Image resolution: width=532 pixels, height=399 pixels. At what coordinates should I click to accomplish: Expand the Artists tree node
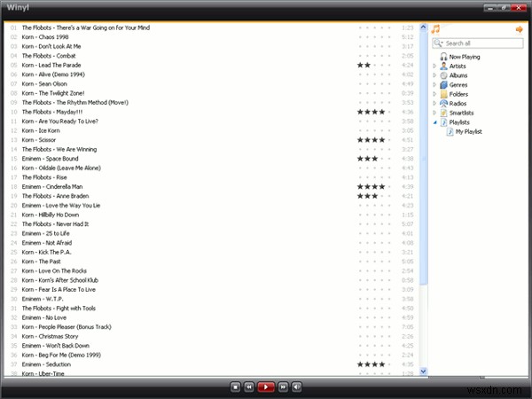[434, 66]
